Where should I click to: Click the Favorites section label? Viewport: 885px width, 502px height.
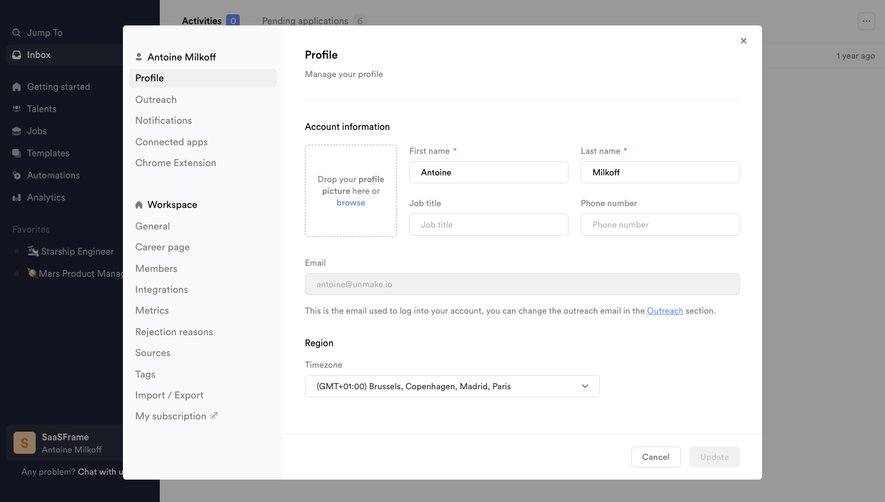(x=31, y=229)
